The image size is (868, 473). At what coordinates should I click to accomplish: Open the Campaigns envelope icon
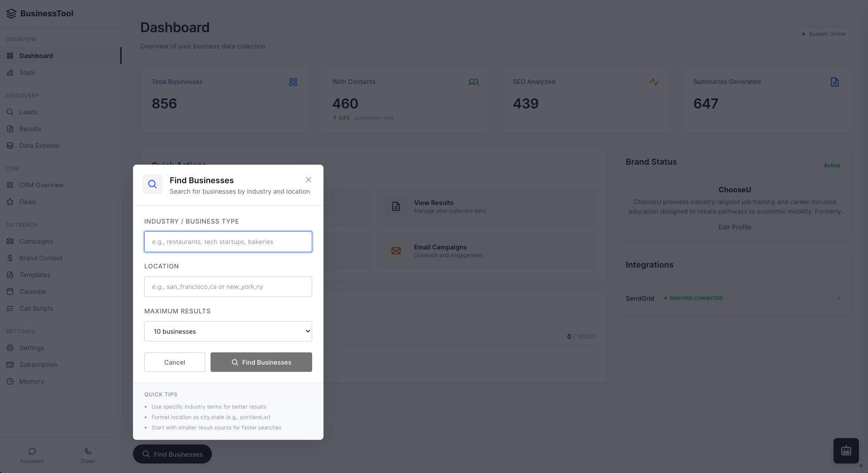pyautogui.click(x=10, y=241)
